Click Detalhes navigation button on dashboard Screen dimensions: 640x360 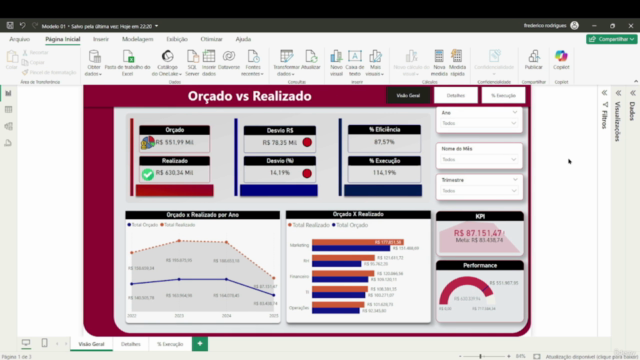tap(456, 95)
